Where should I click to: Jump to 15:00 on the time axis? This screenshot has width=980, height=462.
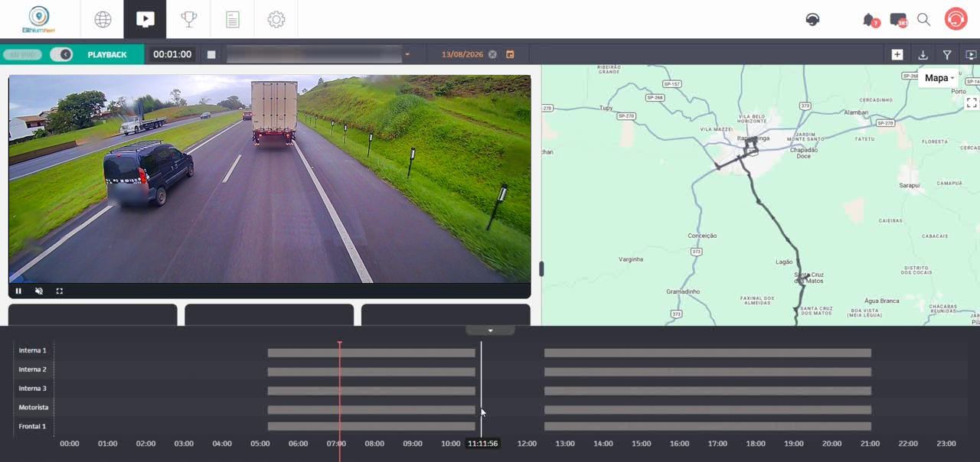642,444
